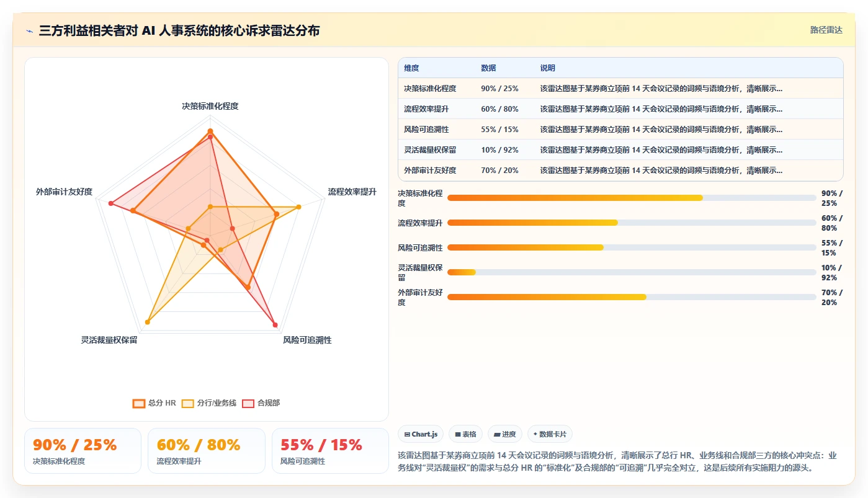
Task: Click the 10% / 92% value in table
Action: [499, 149]
